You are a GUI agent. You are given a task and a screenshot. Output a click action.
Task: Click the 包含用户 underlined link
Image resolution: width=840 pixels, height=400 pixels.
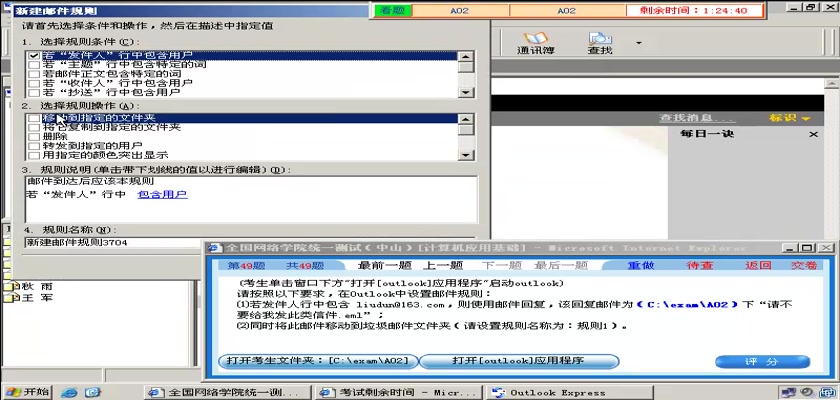coord(162,194)
